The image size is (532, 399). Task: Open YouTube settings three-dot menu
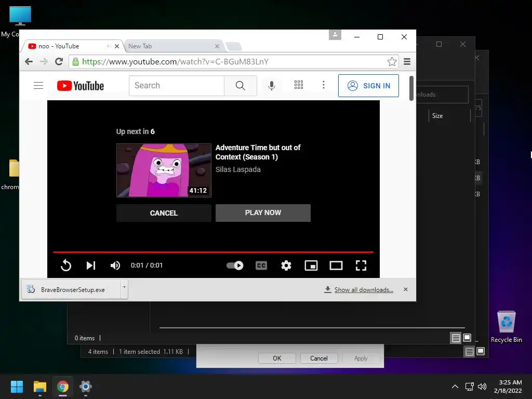(323, 85)
